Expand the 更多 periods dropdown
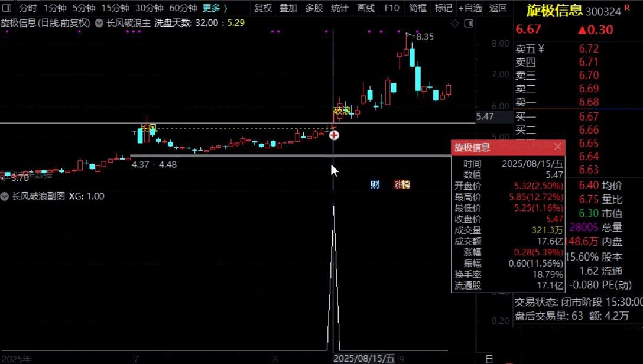Screen dimensions: 643x364 [215, 8]
